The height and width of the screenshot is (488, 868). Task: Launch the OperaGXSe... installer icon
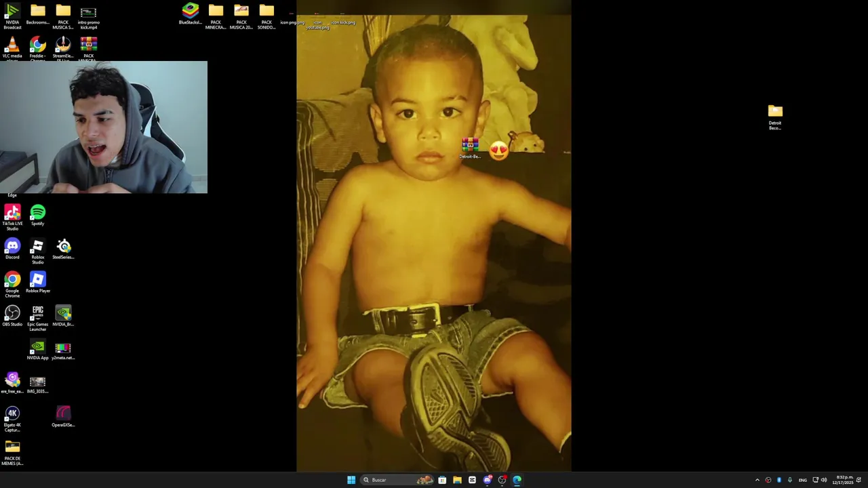pos(63,417)
